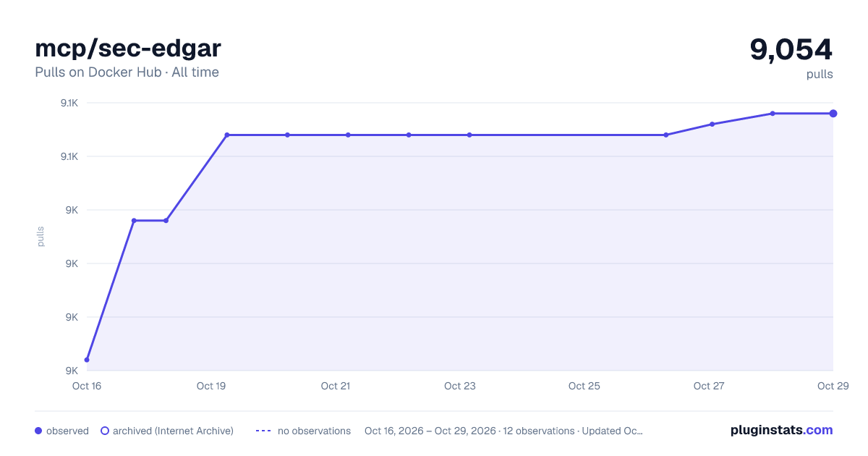Click the 'pulls' label under 9,054

coord(820,75)
